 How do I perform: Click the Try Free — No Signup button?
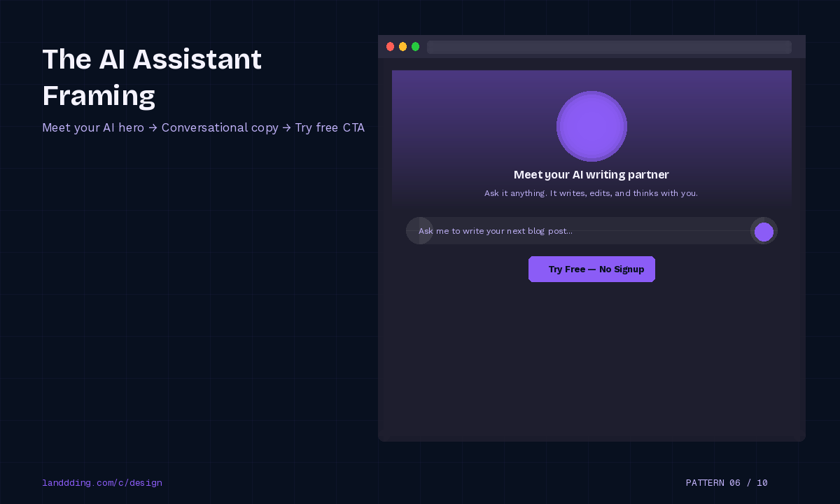tap(591, 269)
